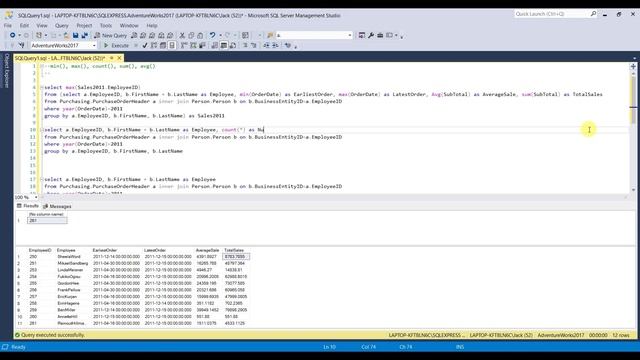Viewport: 640px width, 360px height.
Task: Select the 281 cell in first result grid
Action: click(47, 220)
